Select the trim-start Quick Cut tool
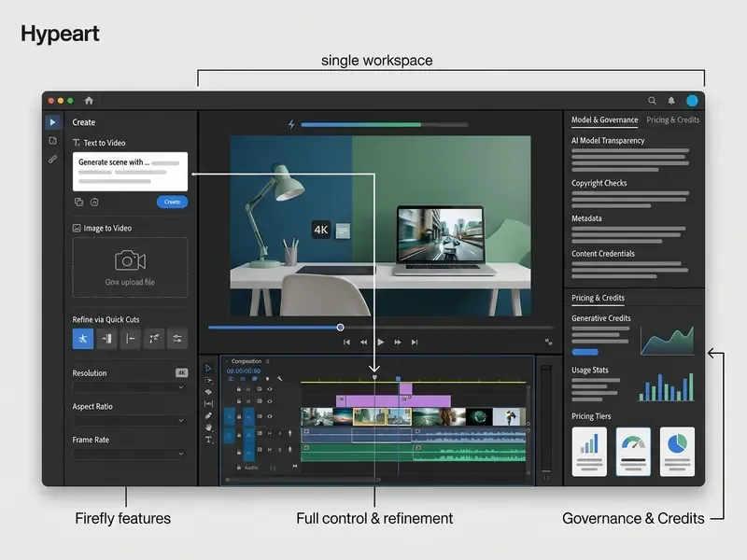This screenshot has width=747, height=560. (x=130, y=339)
